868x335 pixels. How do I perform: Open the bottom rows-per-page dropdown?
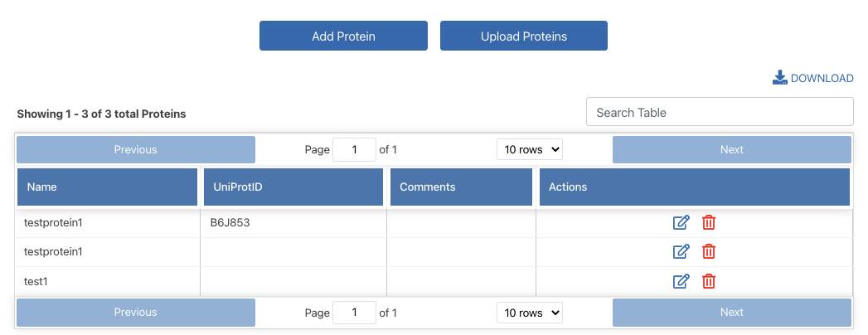click(530, 313)
